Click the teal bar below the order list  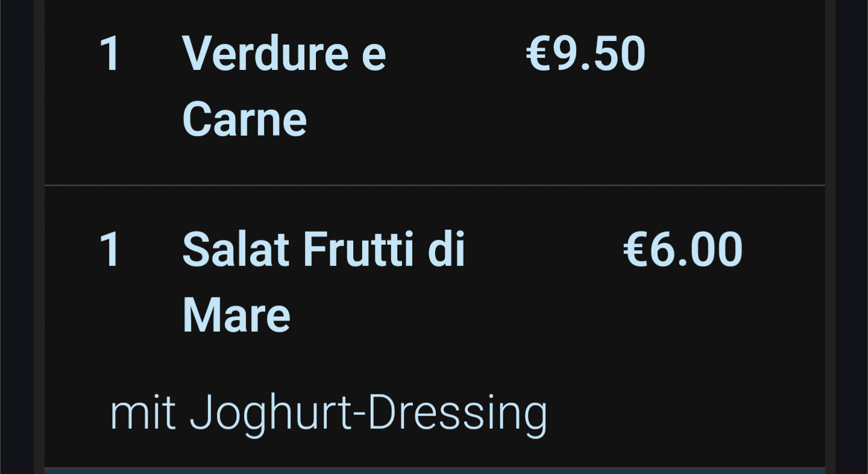[435, 470]
